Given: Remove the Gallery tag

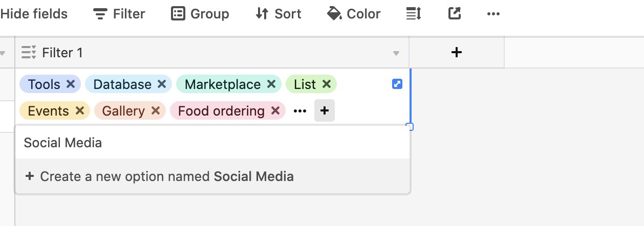Looking at the screenshot, I should pos(156,110).
